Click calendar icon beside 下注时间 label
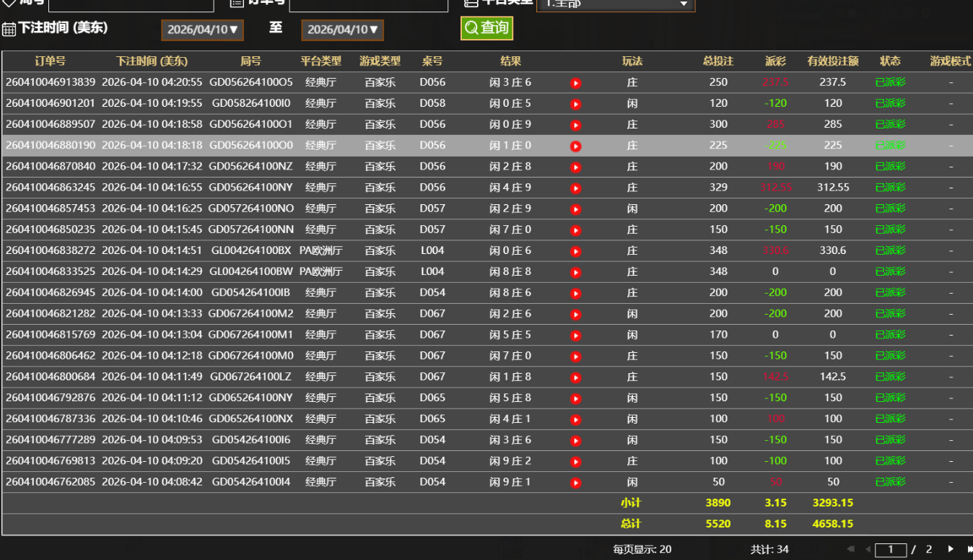This screenshot has height=560, width=973. pyautogui.click(x=9, y=29)
